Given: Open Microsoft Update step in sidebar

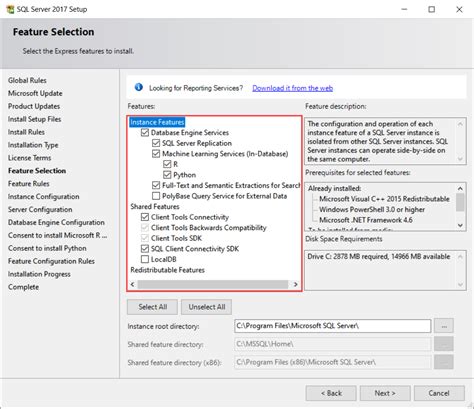Looking at the screenshot, I should coord(35,93).
